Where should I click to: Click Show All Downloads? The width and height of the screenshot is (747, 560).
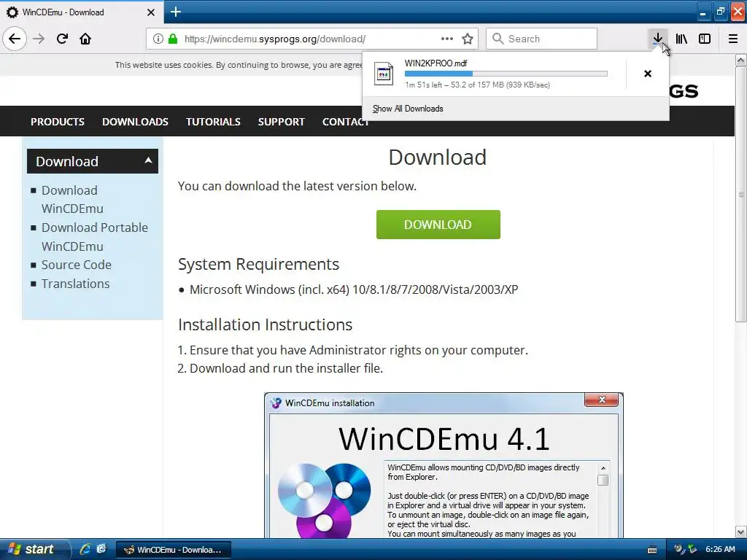pos(408,109)
